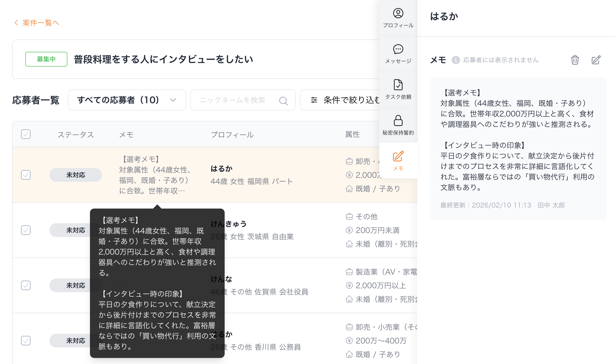Toggle checkbox for the 44歳 はるか row
Screen dimensions: 615x364
tap(26, 175)
